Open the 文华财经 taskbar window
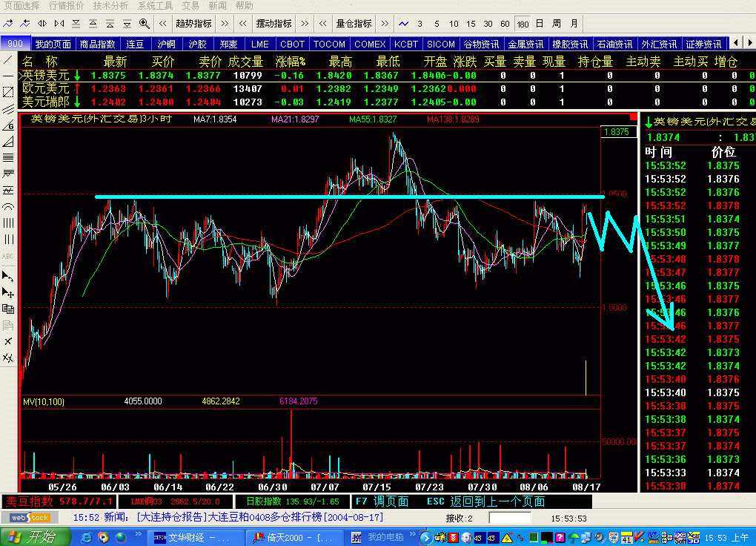Viewport: 756px width, 546px height. click(195, 537)
